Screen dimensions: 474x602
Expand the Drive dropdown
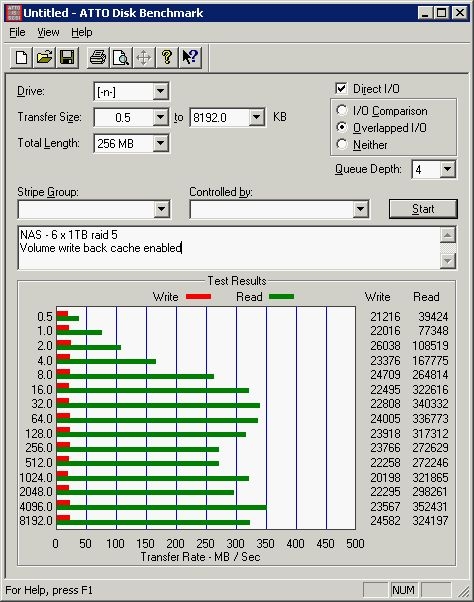[160, 91]
